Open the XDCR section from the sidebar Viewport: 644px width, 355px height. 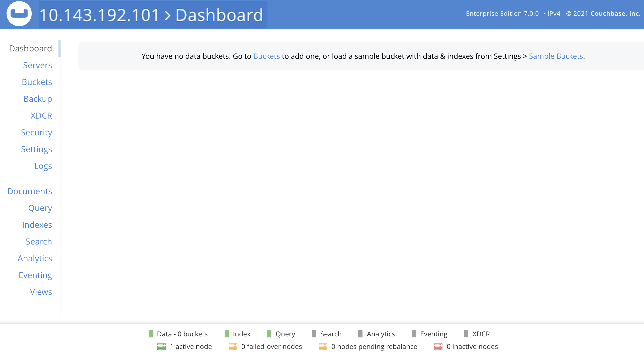41,115
